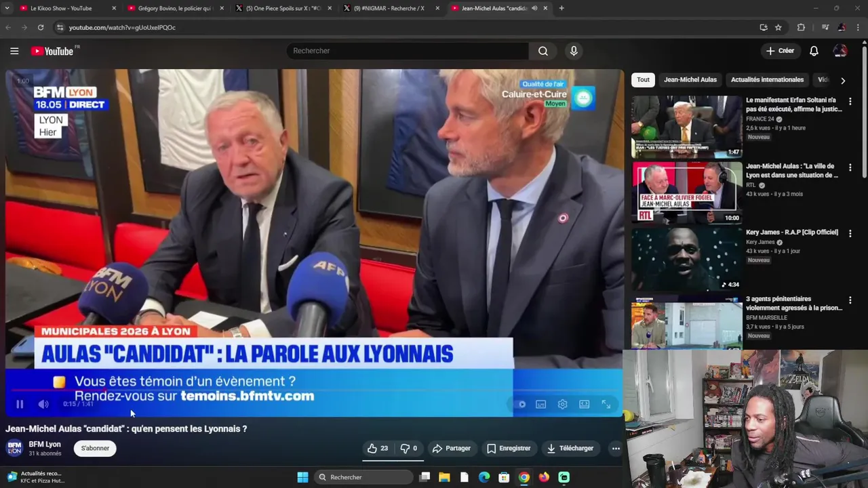Open Microsoft Store from the taskbar
This screenshot has width=868, height=488.
504,477
